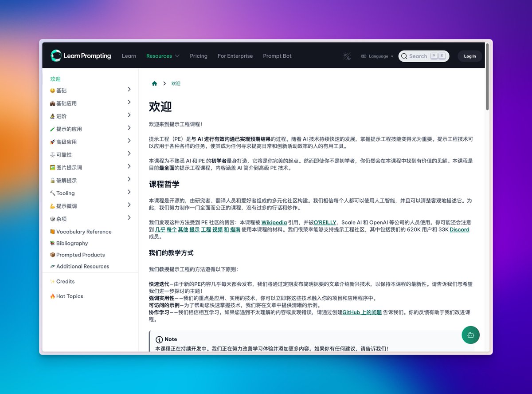Open the 杂项 sidebar item

point(58,219)
